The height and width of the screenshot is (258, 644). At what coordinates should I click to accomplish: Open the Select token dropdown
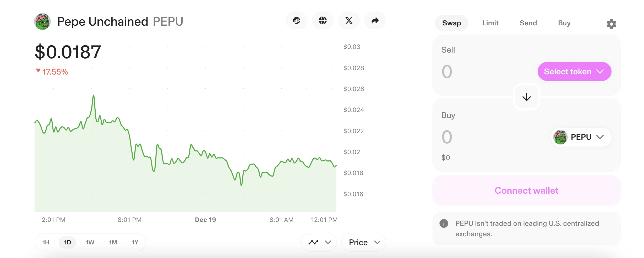[574, 71]
